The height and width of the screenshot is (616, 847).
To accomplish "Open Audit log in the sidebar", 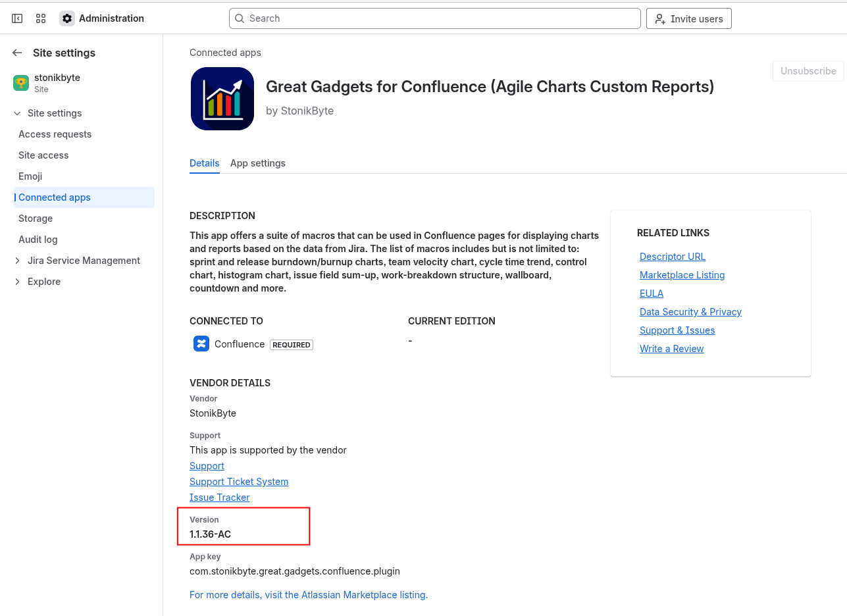I will pos(38,240).
